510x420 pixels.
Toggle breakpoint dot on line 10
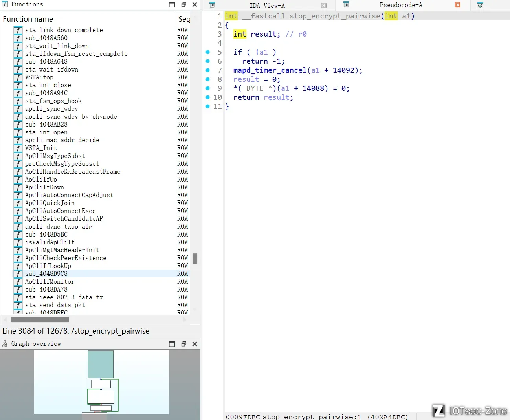208,97
